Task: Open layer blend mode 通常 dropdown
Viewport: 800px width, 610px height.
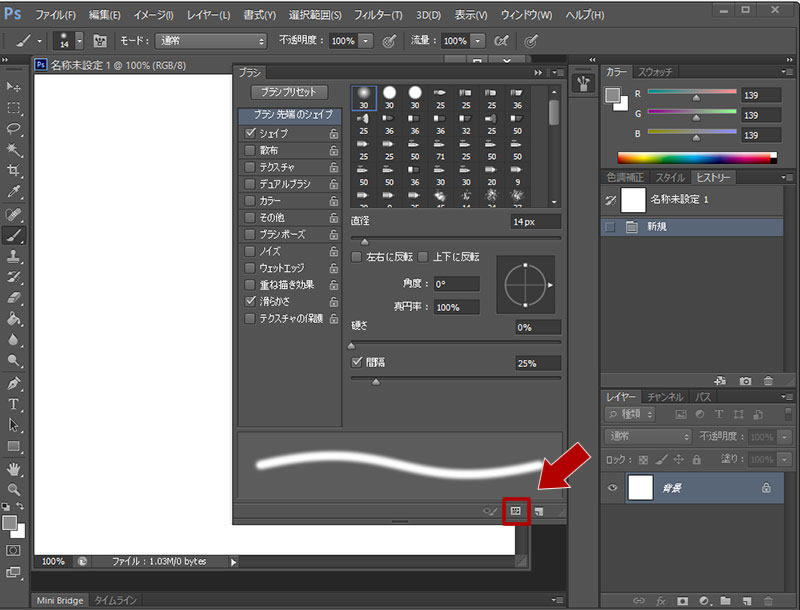Action: coord(648,437)
